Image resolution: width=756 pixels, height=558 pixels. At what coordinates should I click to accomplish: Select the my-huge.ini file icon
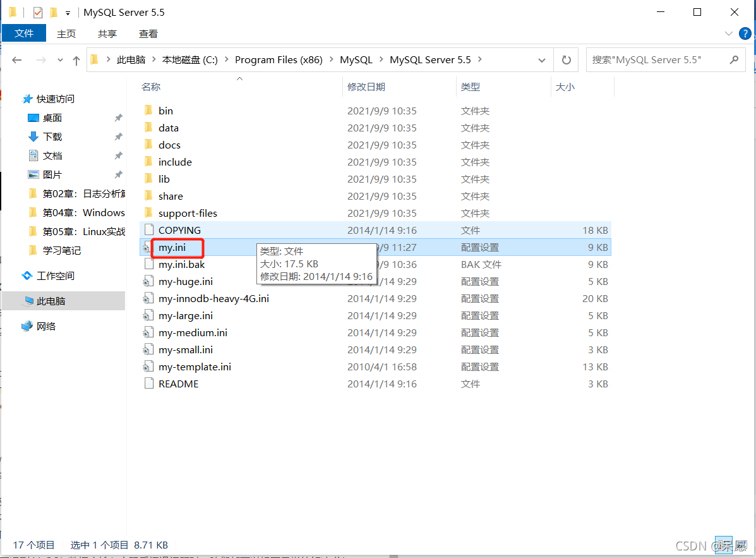148,282
